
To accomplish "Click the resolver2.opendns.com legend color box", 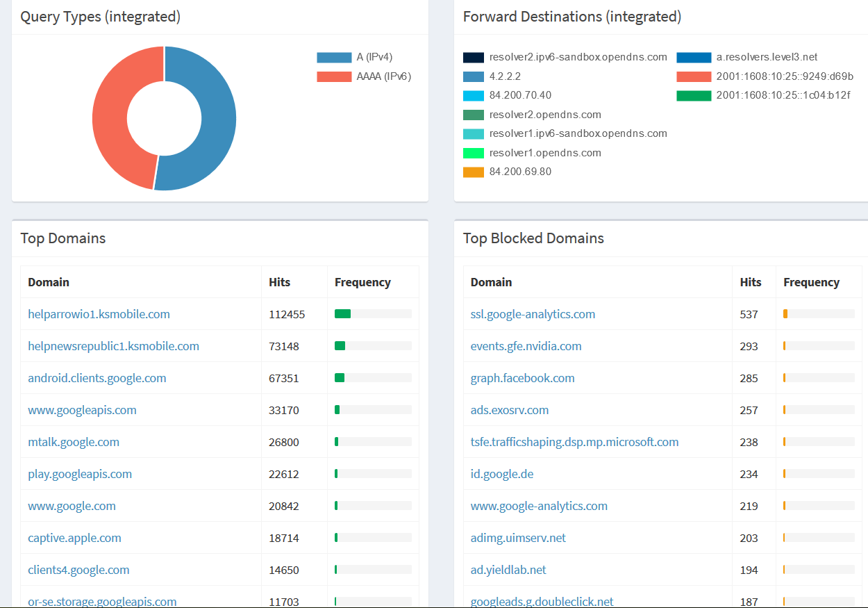I will click(473, 114).
